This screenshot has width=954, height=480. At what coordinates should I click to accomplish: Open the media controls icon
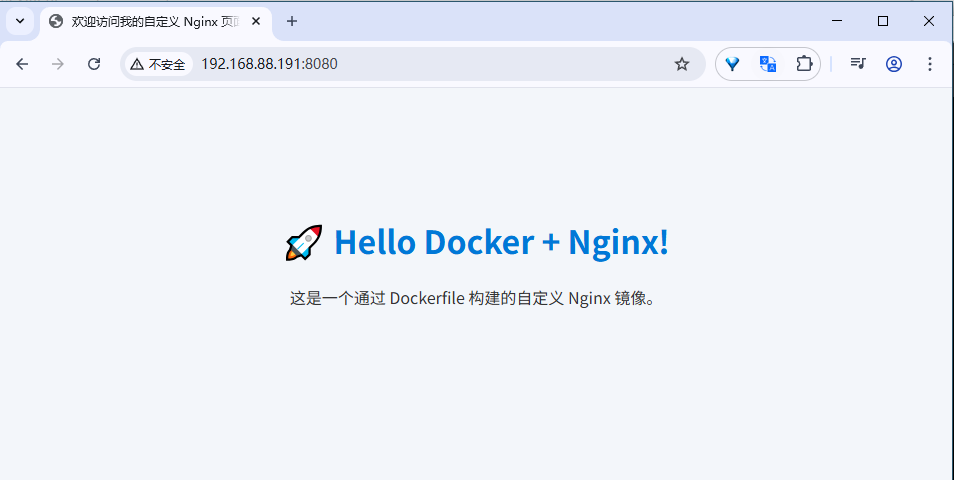pos(858,63)
